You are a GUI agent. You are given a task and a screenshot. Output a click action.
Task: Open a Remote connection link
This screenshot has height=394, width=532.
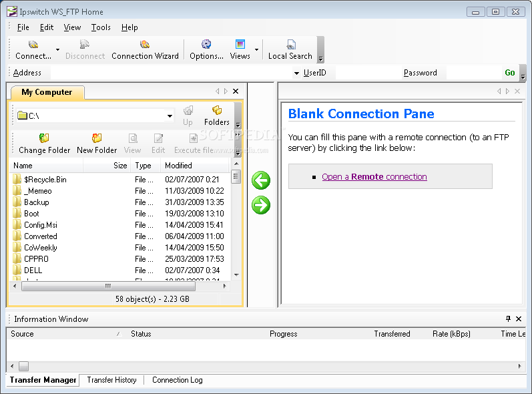[x=374, y=177]
